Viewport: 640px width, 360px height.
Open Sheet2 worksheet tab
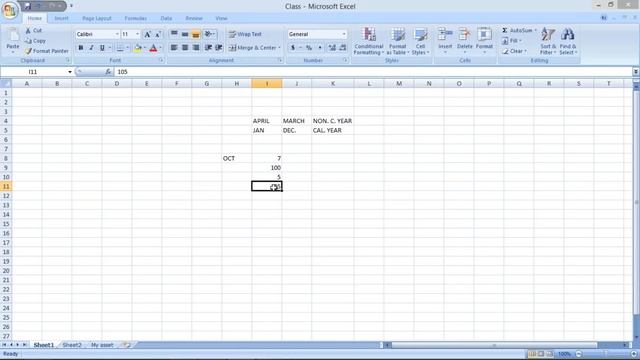(72, 345)
